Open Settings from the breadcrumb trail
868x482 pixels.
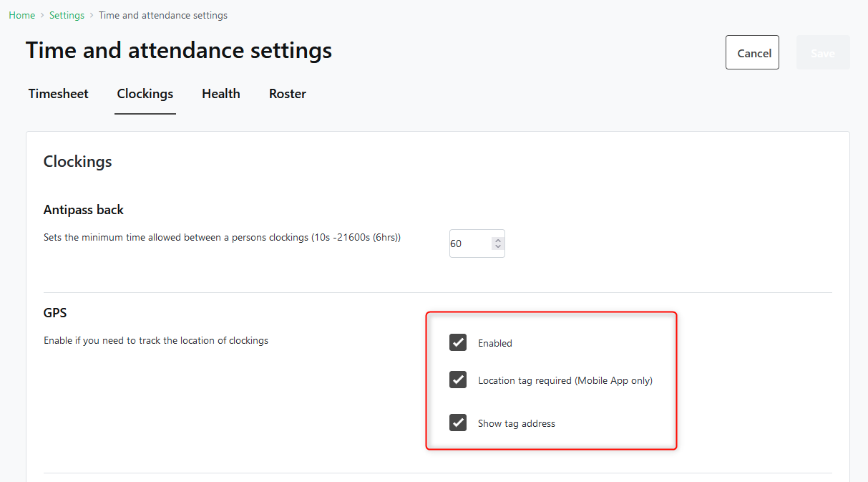click(x=67, y=15)
